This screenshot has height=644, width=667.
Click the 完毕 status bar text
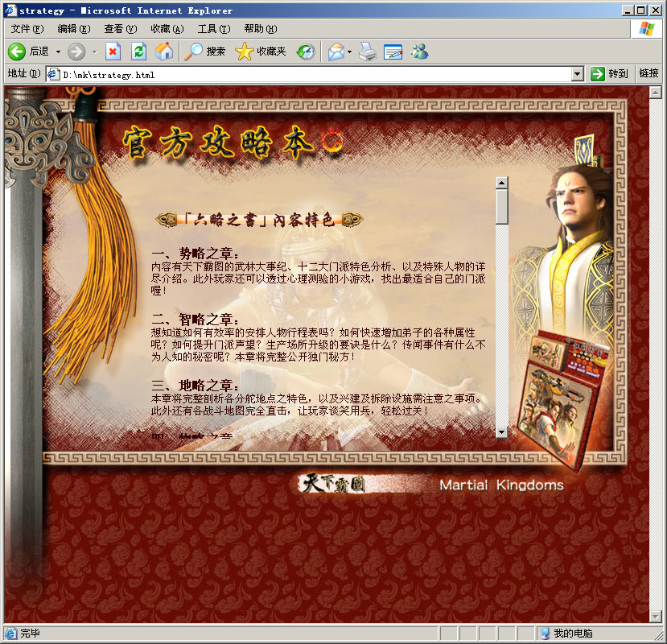click(30, 634)
